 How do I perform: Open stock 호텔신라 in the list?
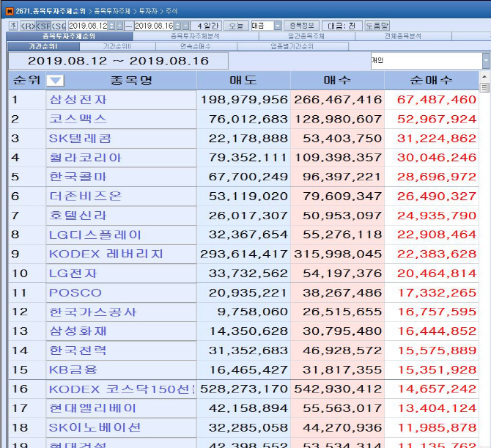(78, 216)
